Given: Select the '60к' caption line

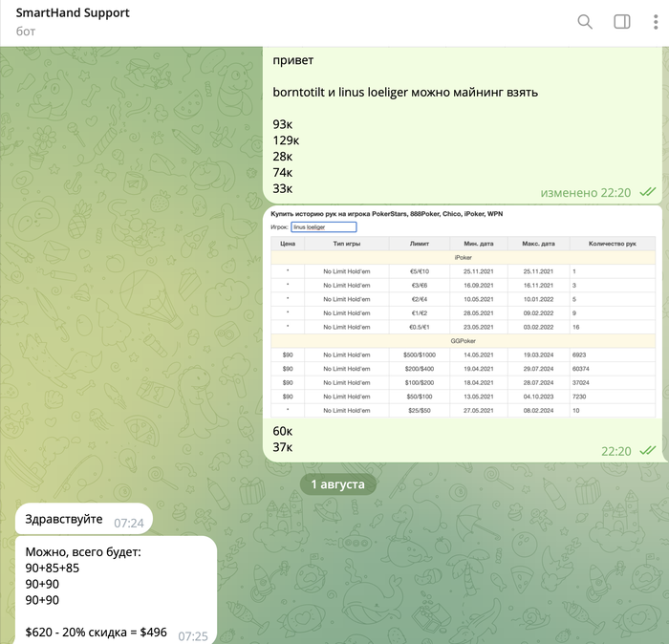Looking at the screenshot, I should [x=283, y=431].
